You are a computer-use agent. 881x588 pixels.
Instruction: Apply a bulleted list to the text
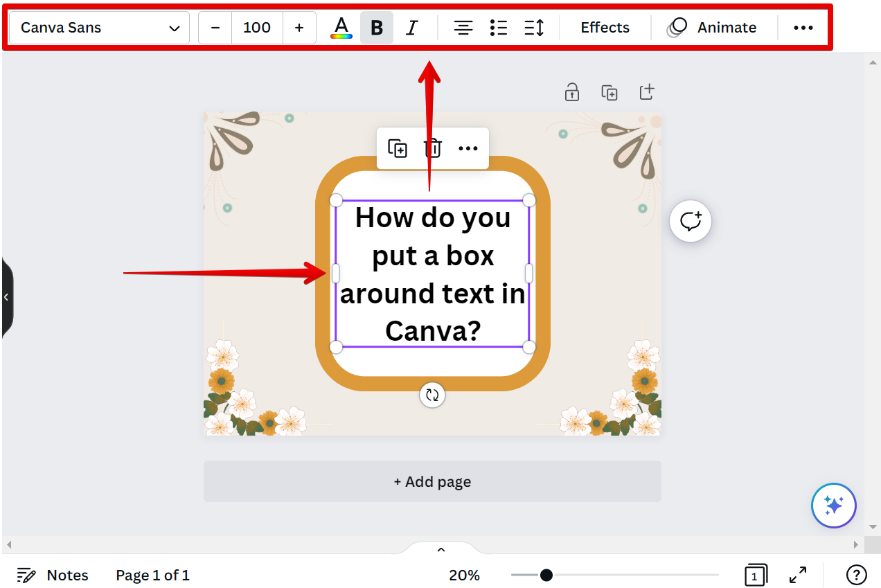pos(498,28)
